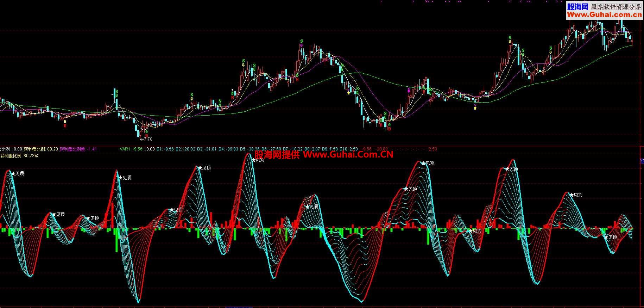The width and height of the screenshot is (644, 308).
Task: Select the magenta 获利盘比例差: -1.41 readout
Action: pos(78,149)
